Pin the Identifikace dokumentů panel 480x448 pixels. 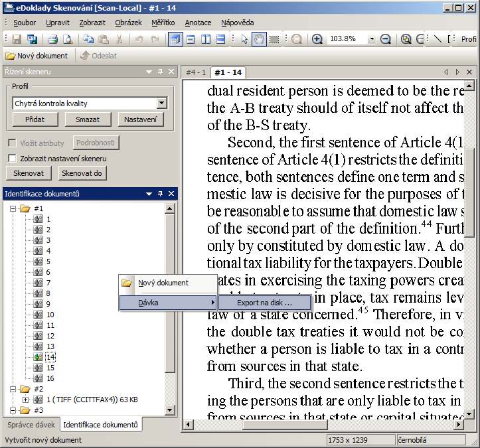(x=160, y=194)
